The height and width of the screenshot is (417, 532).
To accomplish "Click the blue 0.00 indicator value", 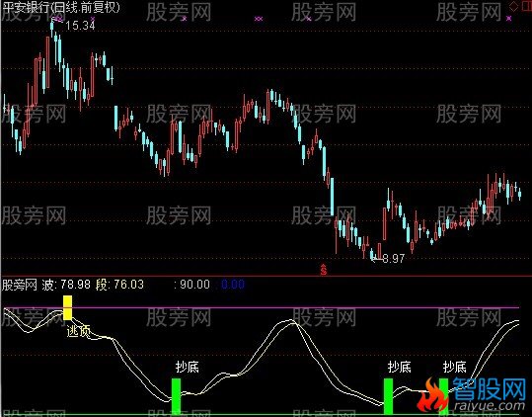I will click(233, 285).
